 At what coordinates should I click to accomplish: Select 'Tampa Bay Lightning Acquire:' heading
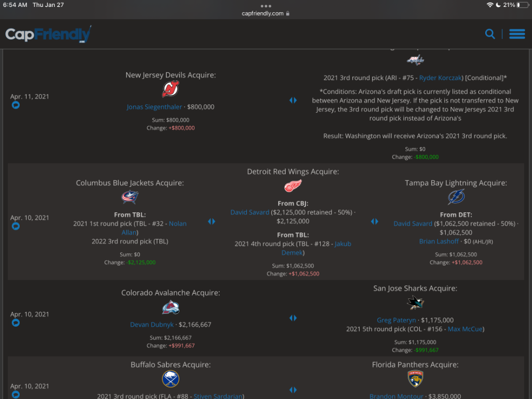point(456,183)
